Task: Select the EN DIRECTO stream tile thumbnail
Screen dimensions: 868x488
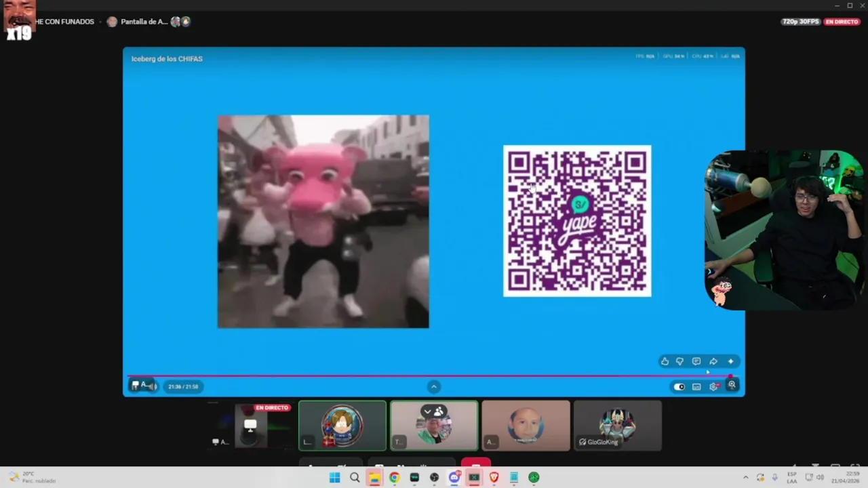Action: tap(250, 426)
